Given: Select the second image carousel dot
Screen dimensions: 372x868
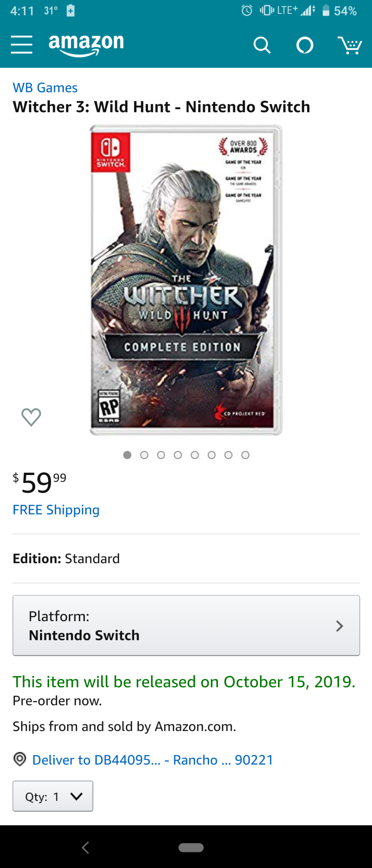Looking at the screenshot, I should click(x=144, y=455).
